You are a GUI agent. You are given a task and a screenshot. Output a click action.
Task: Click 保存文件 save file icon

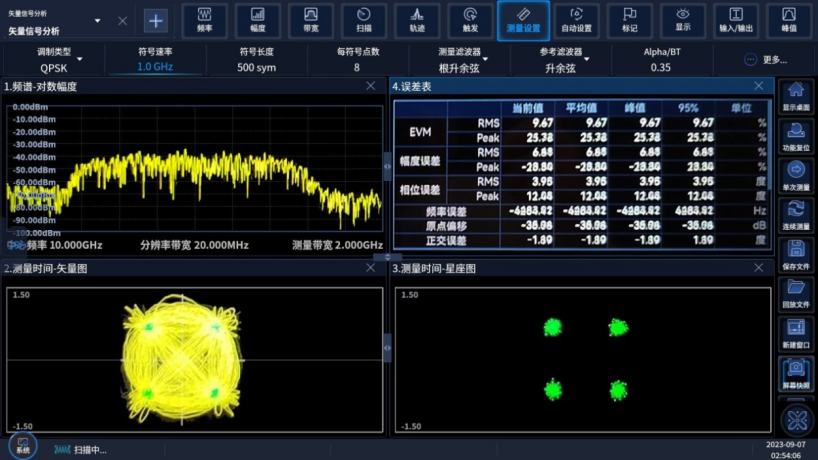(796, 256)
